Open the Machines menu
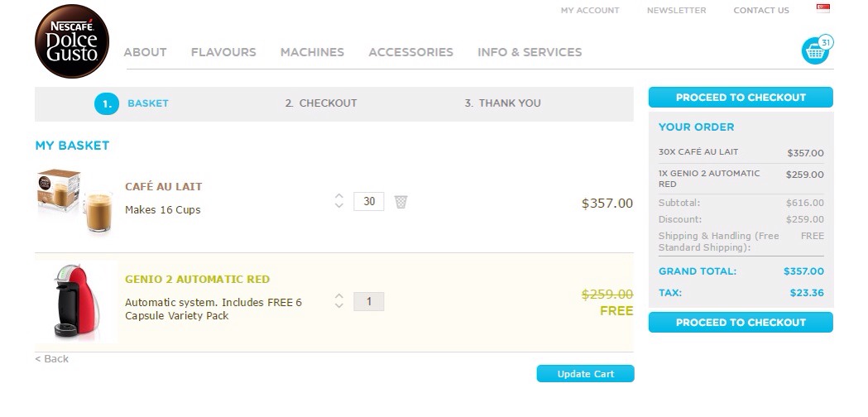The image size is (868, 417). click(x=312, y=52)
